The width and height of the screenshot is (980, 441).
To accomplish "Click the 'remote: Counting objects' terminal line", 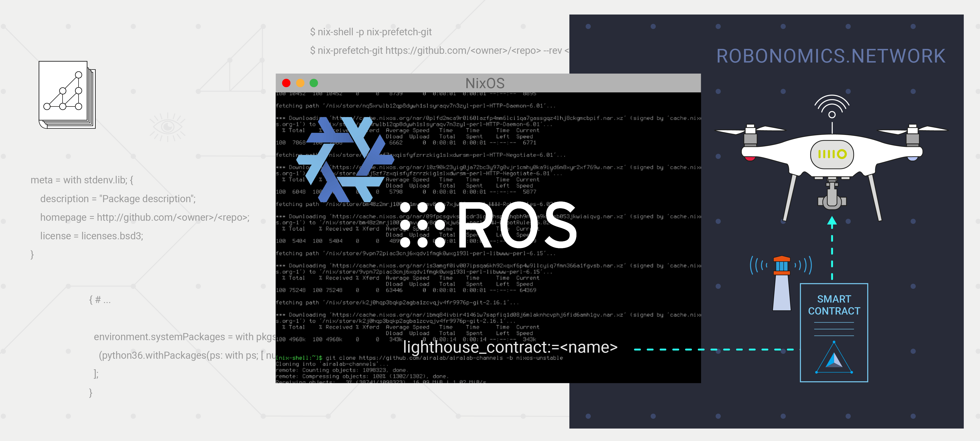I will click(342, 370).
